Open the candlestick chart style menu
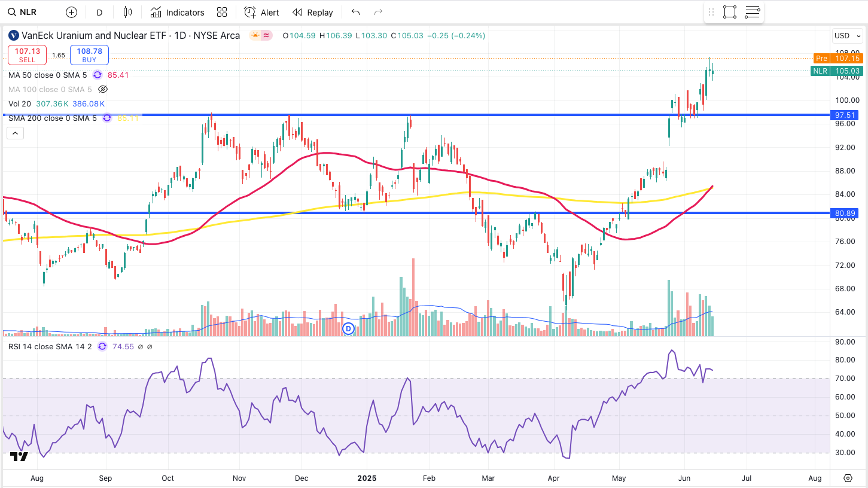Image resolution: width=868 pixels, height=488 pixels. 127,12
